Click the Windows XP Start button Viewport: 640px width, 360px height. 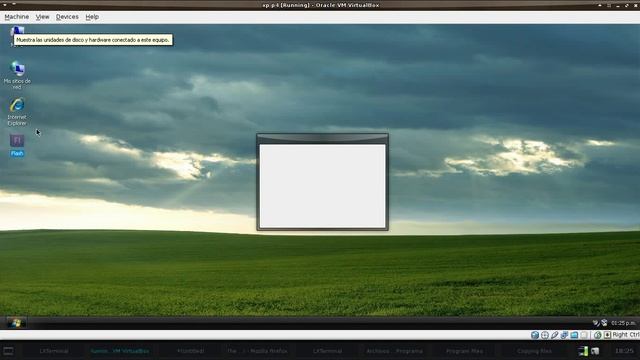coord(16,323)
